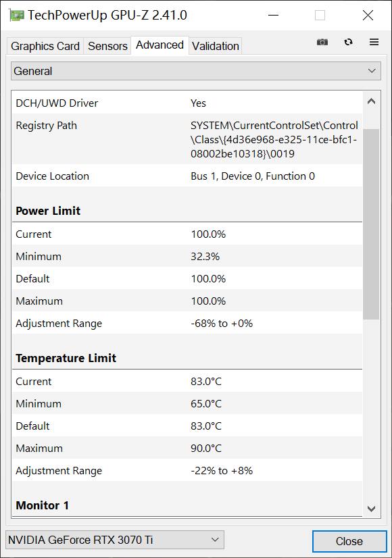Refresh GPU information using the refresh icon

tap(349, 42)
